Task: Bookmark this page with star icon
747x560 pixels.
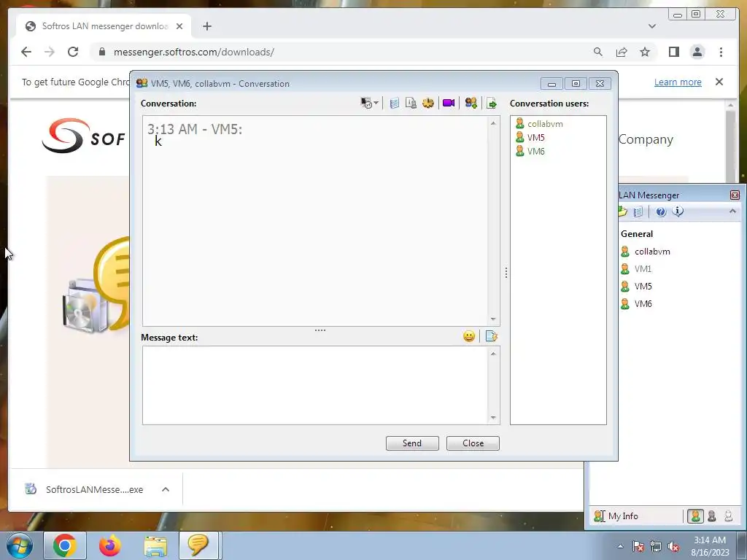Action: 645,52
